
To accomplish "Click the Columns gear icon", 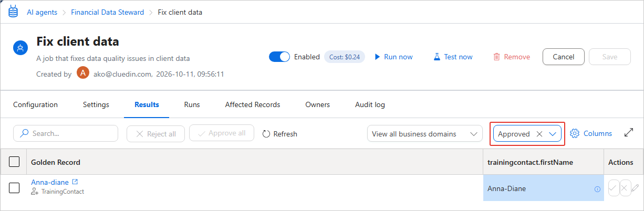I will (575, 133).
